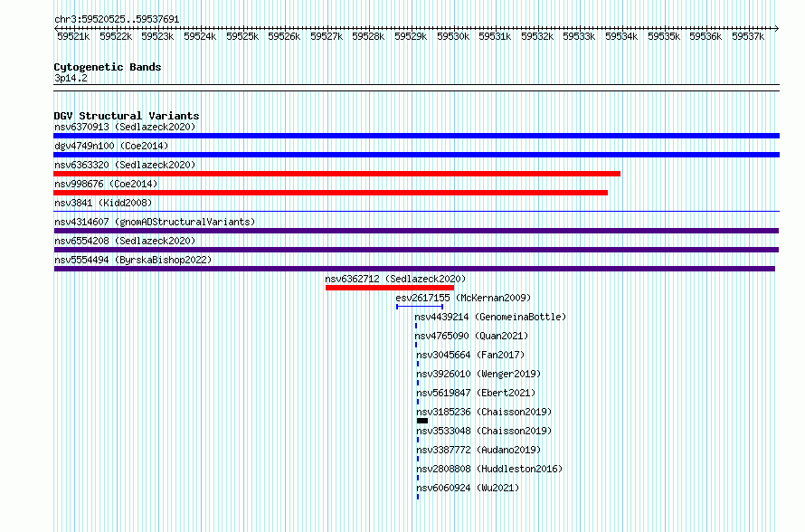
Task: Click the nsv3387772 (Audano2019) label
Action: [x=478, y=450]
